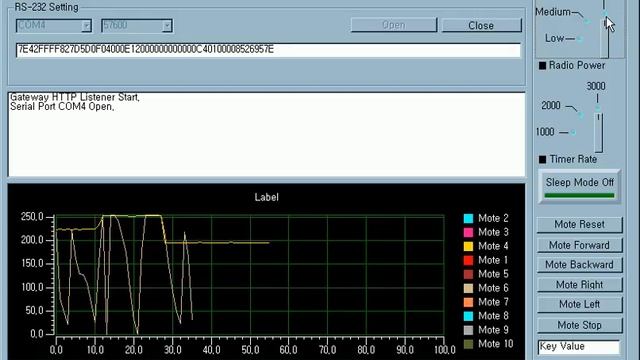Click the 'Mote 10' legend text

(496, 344)
